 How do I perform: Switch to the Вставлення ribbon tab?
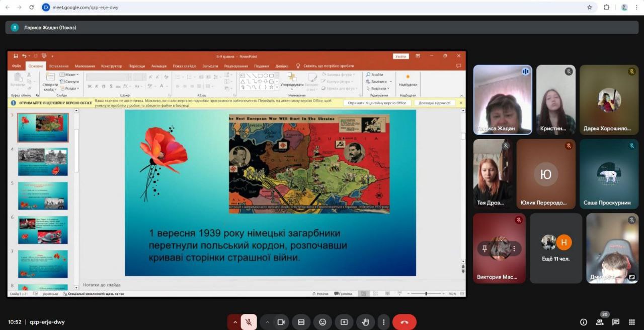pyautogui.click(x=59, y=66)
